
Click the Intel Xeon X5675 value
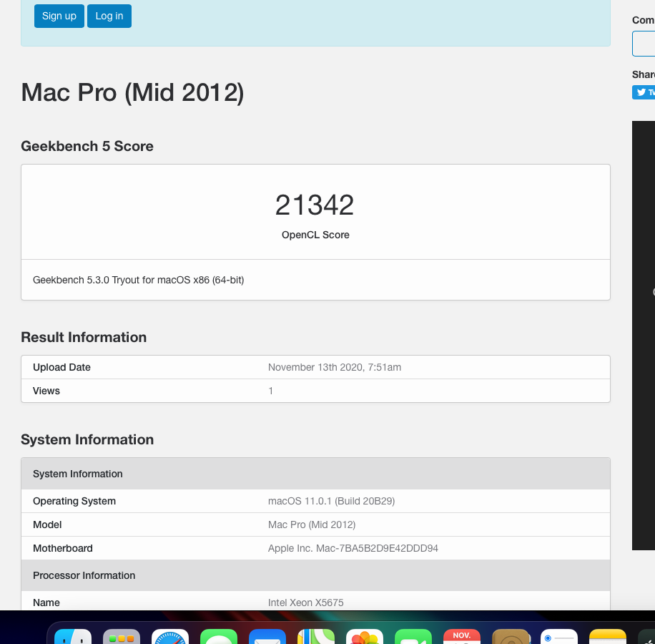pyautogui.click(x=306, y=602)
